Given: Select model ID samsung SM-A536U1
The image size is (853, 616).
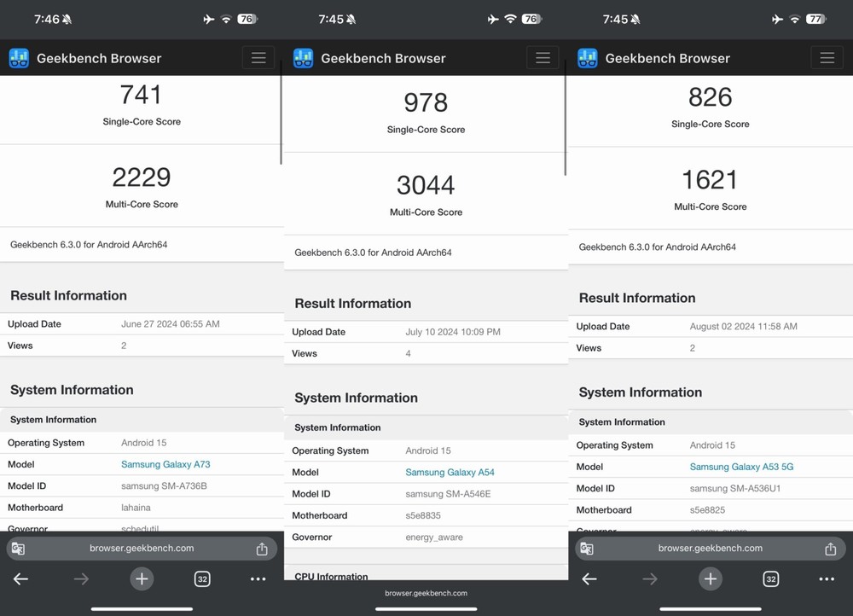Looking at the screenshot, I should pyautogui.click(x=735, y=489).
